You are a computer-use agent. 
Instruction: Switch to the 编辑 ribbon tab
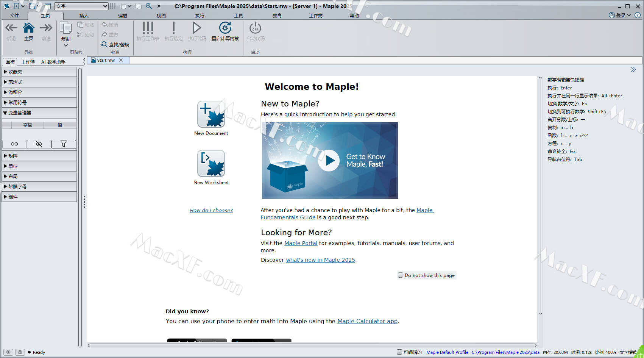pos(123,16)
